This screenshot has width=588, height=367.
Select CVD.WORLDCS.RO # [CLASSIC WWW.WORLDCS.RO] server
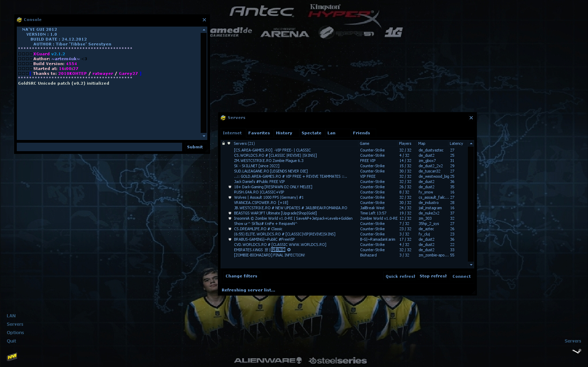345,245
